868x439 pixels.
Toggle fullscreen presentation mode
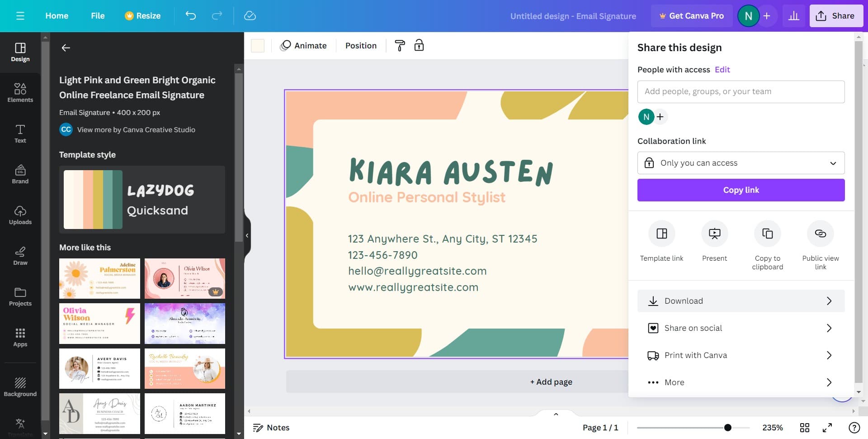pos(827,428)
